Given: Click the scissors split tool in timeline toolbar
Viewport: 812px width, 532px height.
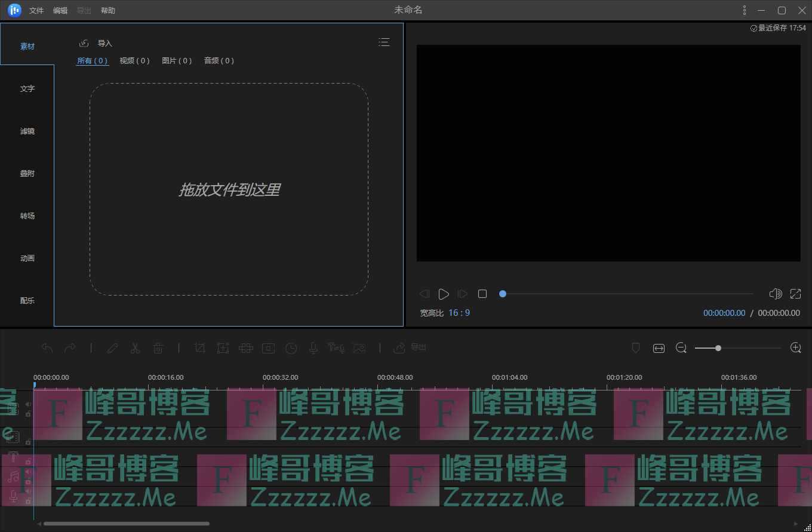Looking at the screenshot, I should [x=135, y=348].
